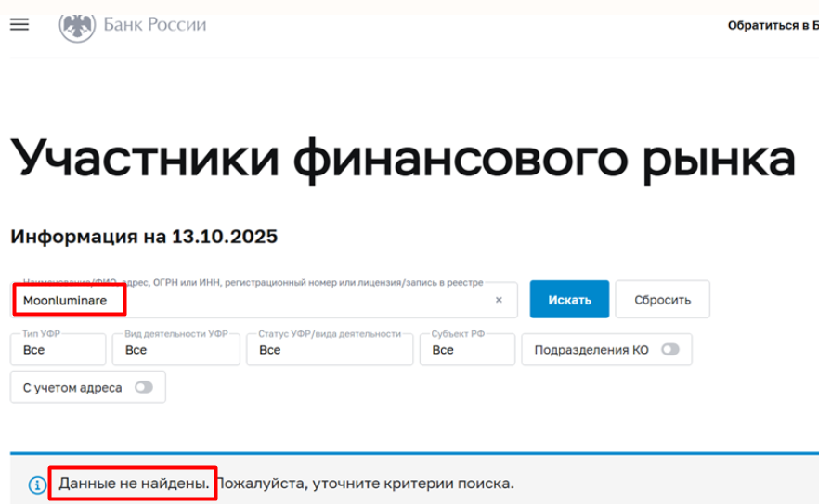Open the Тип УФР dropdown
The image size is (819, 504).
(58, 349)
